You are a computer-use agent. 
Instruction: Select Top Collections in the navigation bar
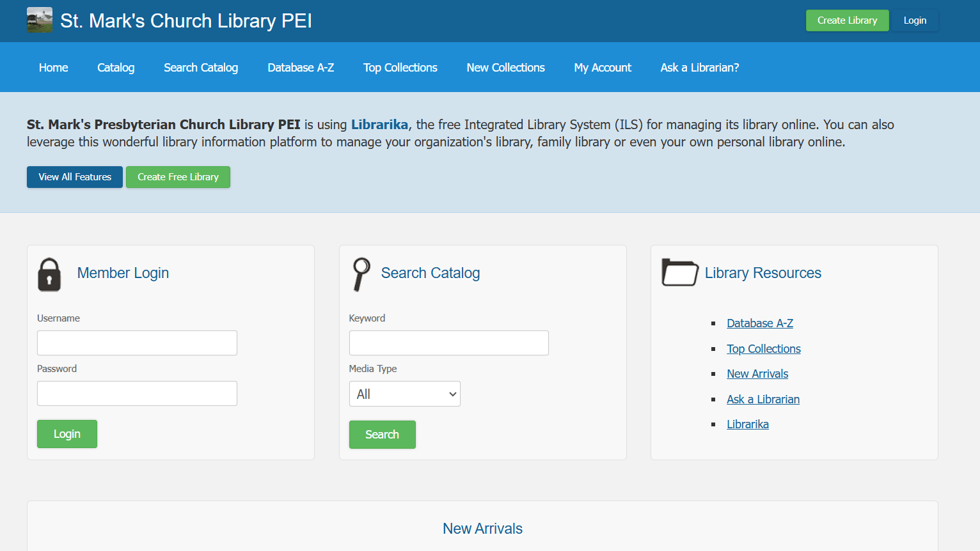coord(400,68)
